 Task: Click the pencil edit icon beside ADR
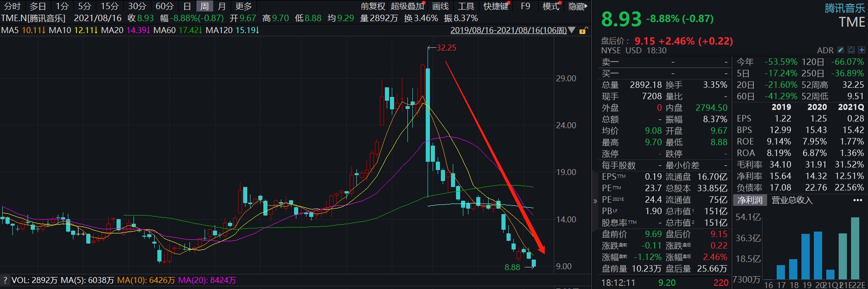point(840,50)
